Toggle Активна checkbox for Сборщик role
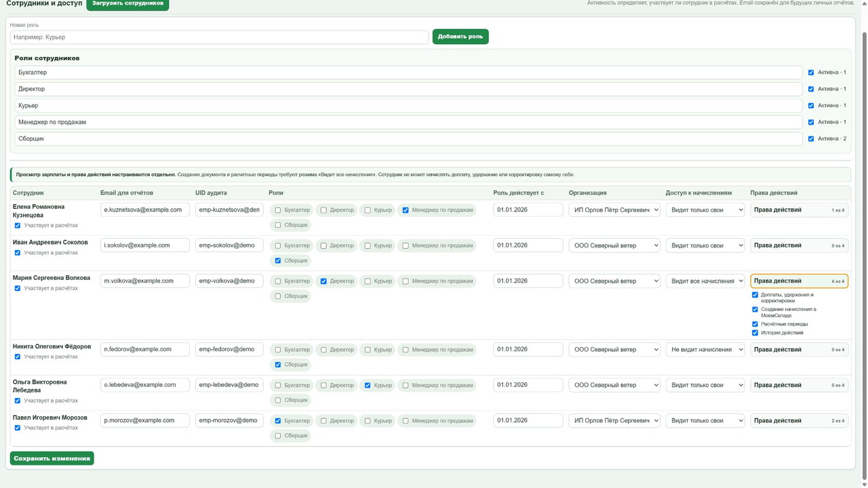Viewport: 868px width, 488px height. (811, 139)
